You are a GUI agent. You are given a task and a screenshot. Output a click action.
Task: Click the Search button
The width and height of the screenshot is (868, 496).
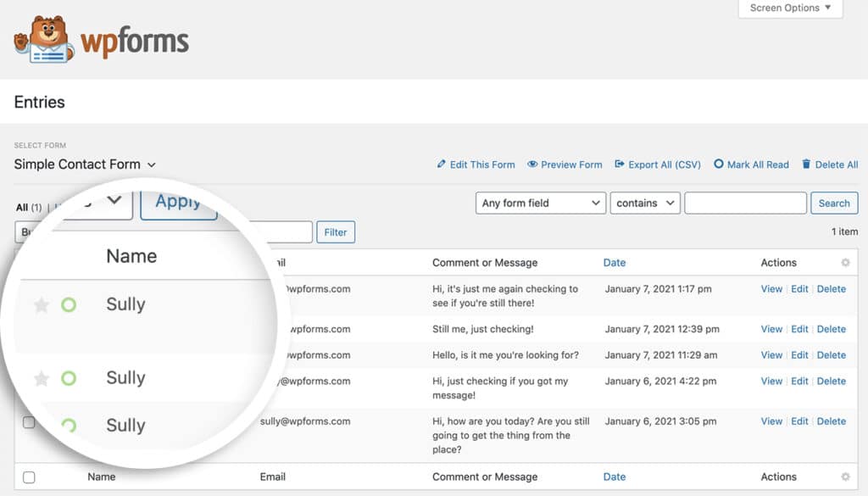pos(834,203)
